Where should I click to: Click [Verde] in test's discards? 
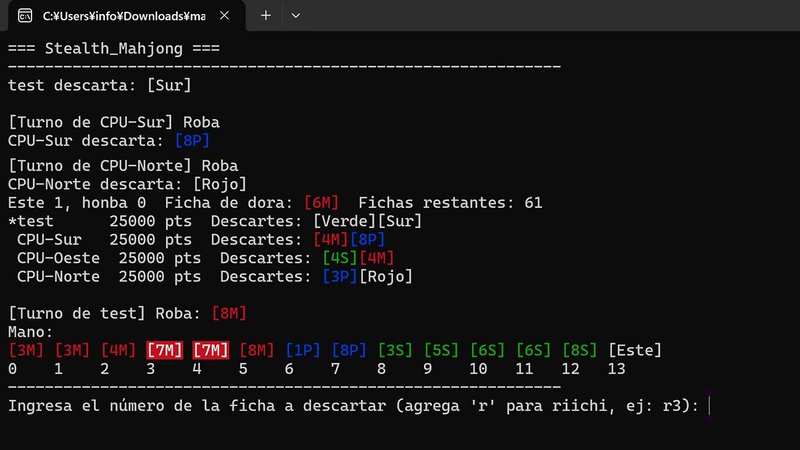pyautogui.click(x=344, y=221)
